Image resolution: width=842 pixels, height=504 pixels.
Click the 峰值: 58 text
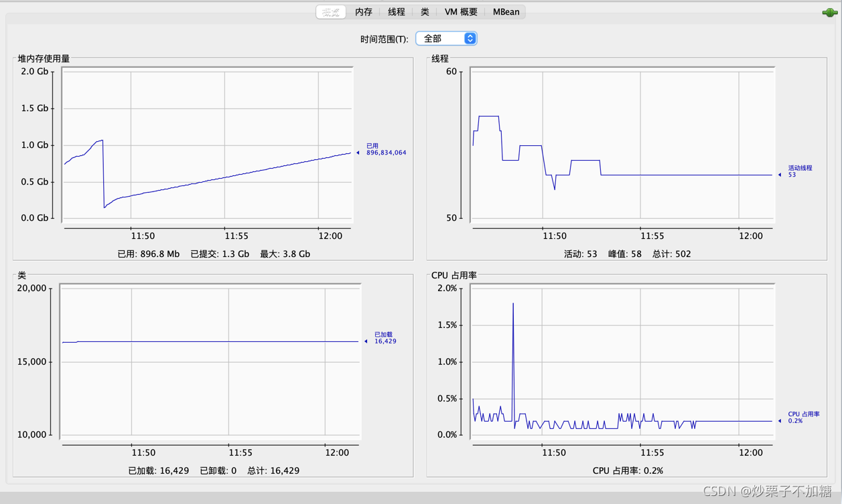pyautogui.click(x=625, y=254)
